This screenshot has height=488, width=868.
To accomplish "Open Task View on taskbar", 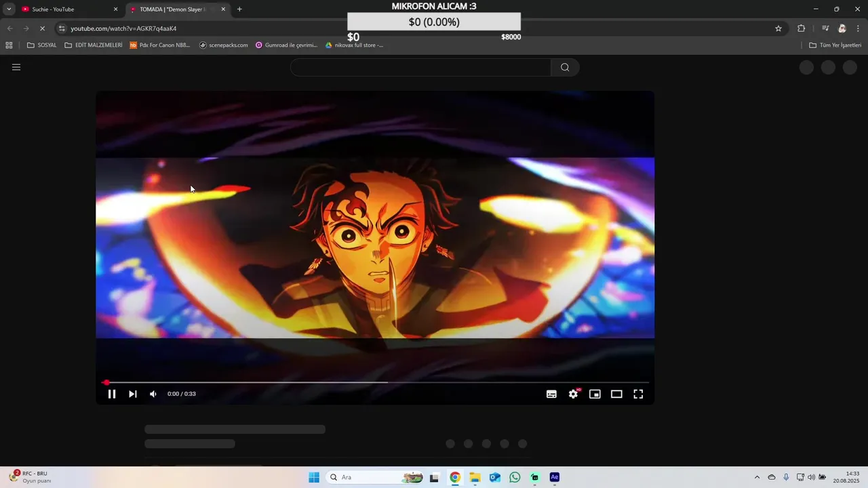I will (x=435, y=477).
